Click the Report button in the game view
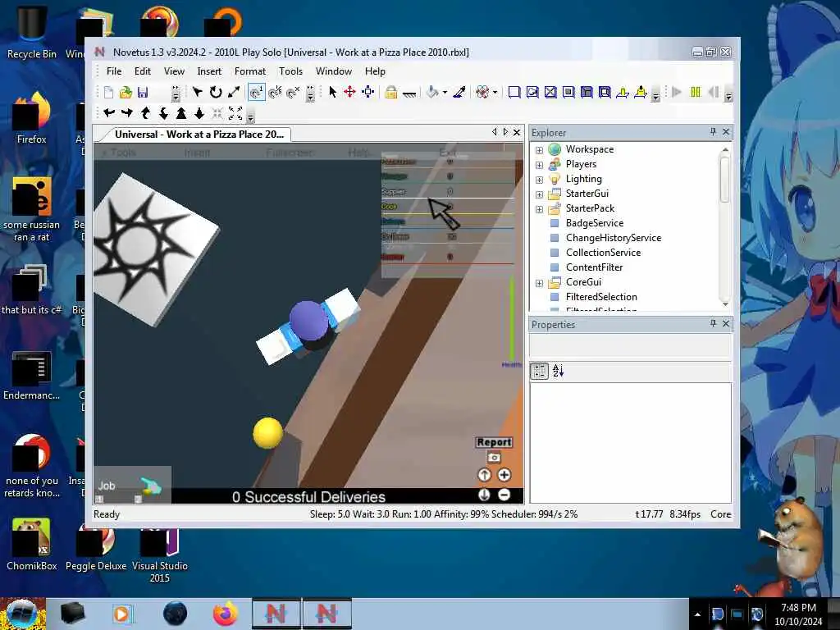Image resolution: width=840 pixels, height=630 pixels. (x=494, y=442)
